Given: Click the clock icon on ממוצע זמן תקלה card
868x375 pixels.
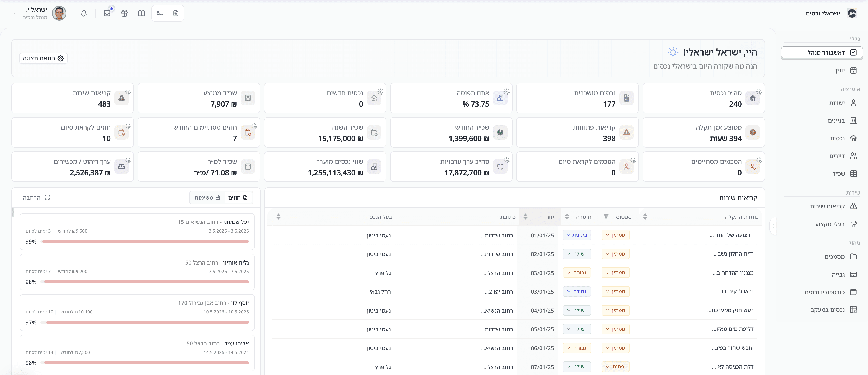Looking at the screenshot, I should pos(753,132).
